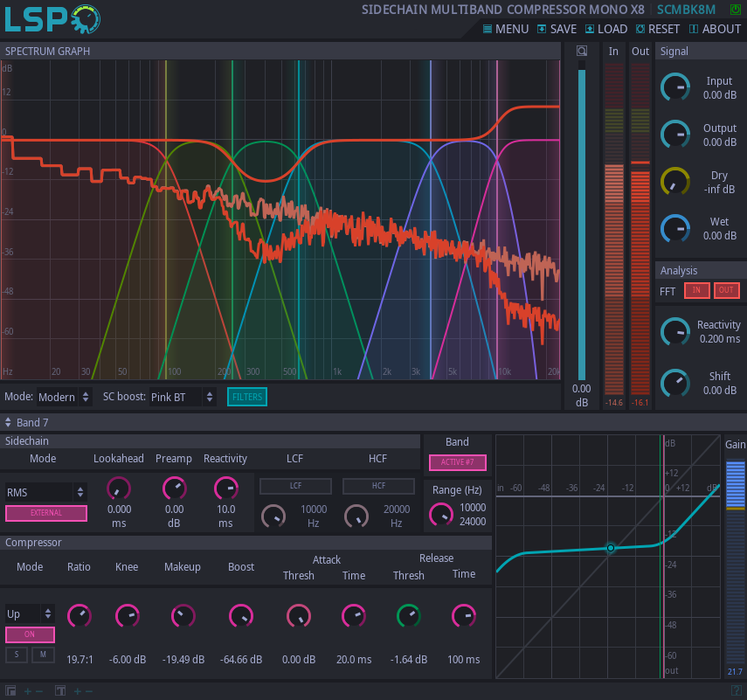Click the SCMBK8M plugin ID label

tap(686, 10)
